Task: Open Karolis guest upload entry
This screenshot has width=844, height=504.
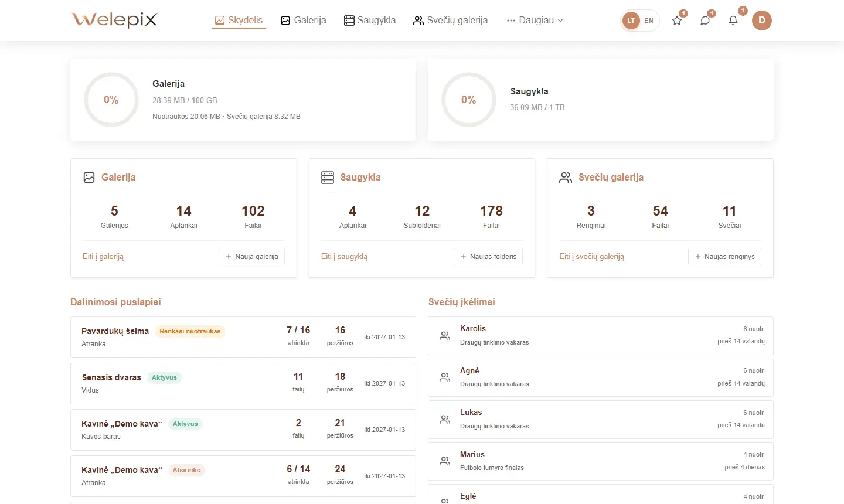Action: pos(601,336)
